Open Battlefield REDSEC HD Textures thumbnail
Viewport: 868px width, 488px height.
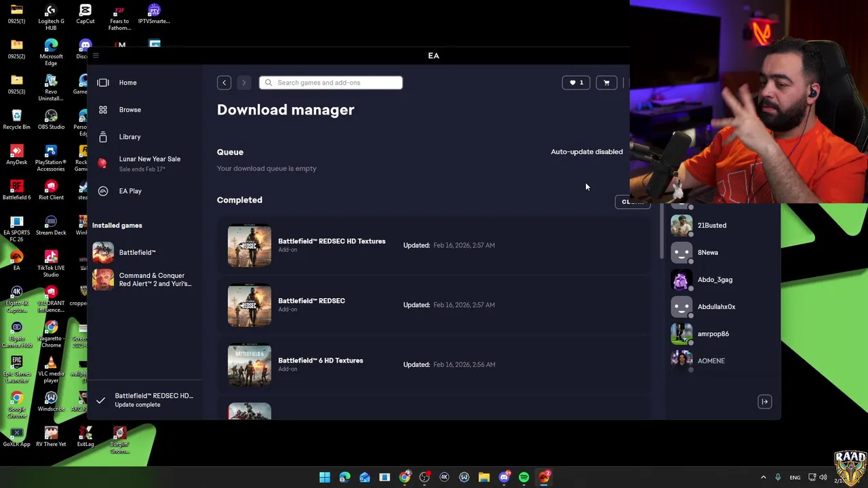[250, 245]
